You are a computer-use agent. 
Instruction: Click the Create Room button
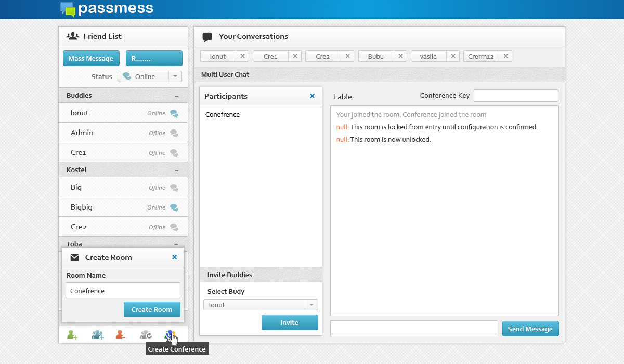(152, 309)
